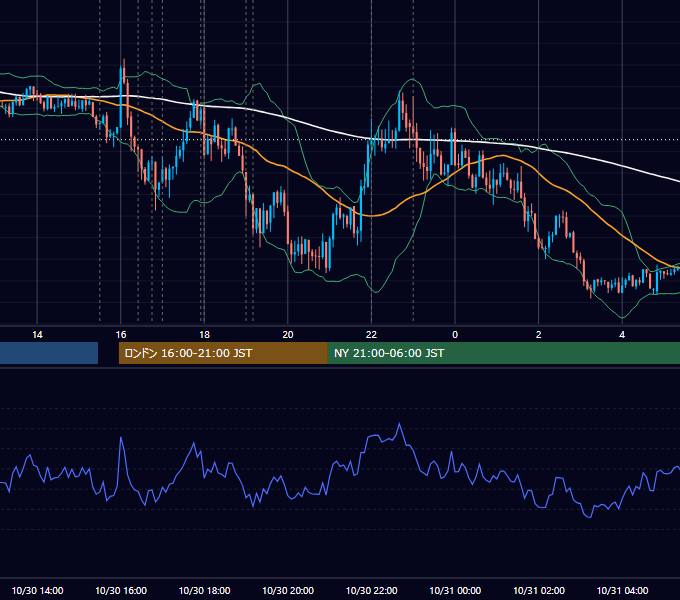
Task: Click the 10/31 00:00 time label
Action: click(455, 590)
